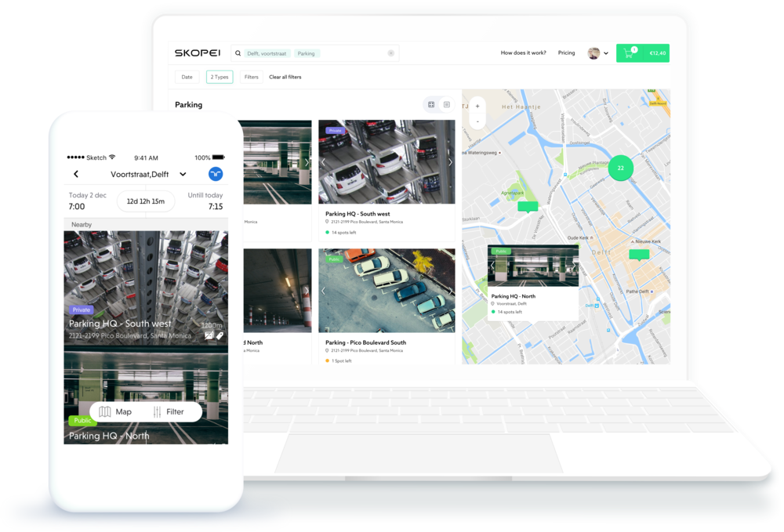Open Parking HQ - North map popup photo
784x532 pixels.
tap(533, 266)
